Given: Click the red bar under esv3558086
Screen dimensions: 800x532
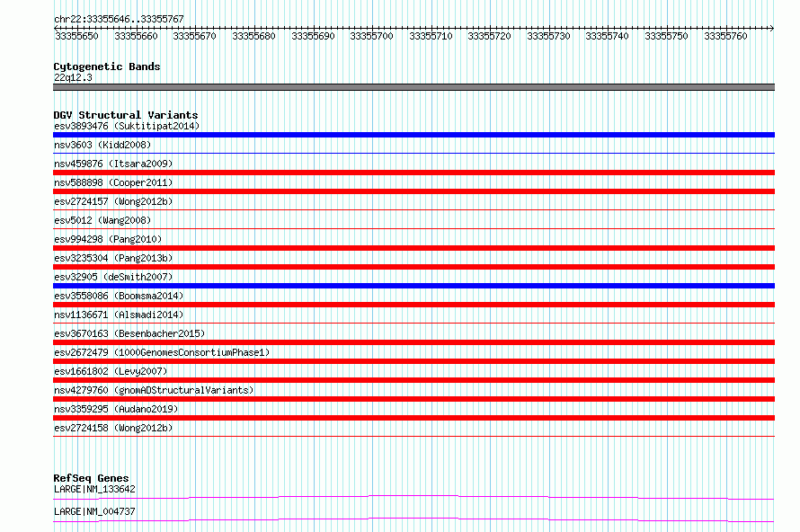Looking at the screenshot, I should [413, 305].
